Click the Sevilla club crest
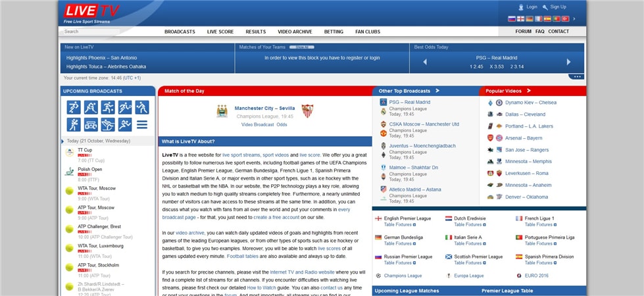Image resolution: width=644 pixels, height=296 pixels. [307, 111]
